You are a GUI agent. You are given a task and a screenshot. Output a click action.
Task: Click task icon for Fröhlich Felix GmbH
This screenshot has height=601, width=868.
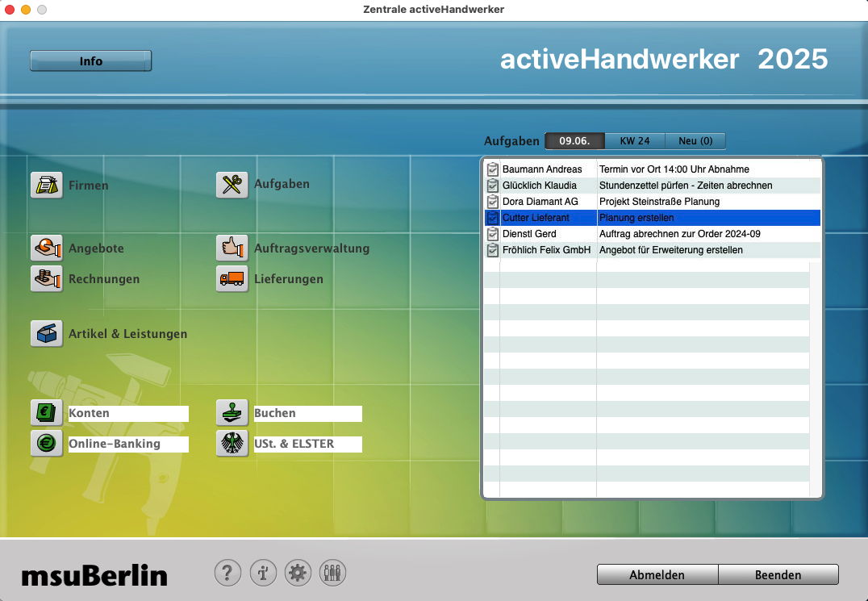click(492, 250)
